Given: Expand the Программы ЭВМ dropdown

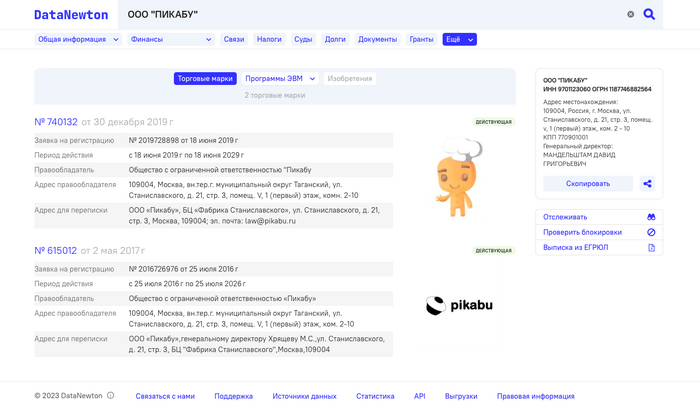Looking at the screenshot, I should pyautogui.click(x=280, y=79).
